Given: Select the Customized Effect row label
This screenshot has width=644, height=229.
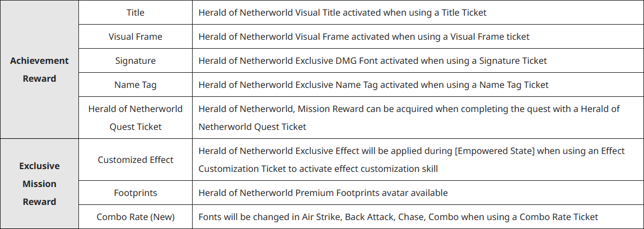Looking at the screenshot, I should pyautogui.click(x=136, y=160).
